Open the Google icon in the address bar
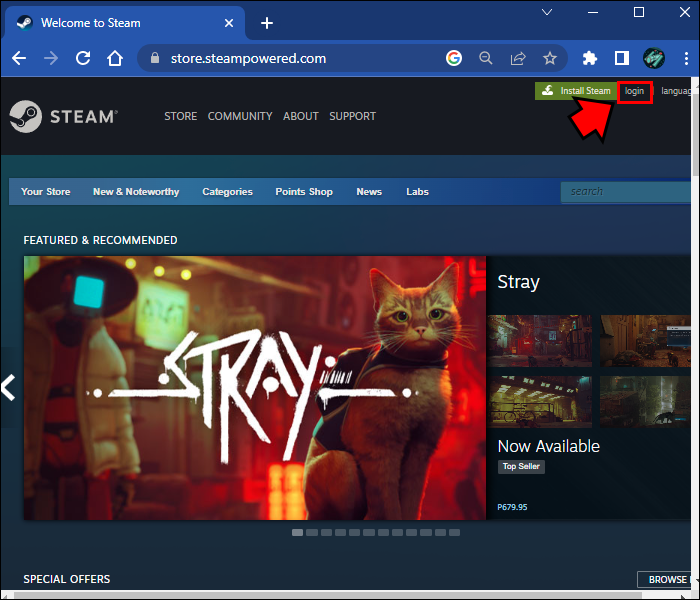Screen dimensions: 700x600 click(454, 58)
